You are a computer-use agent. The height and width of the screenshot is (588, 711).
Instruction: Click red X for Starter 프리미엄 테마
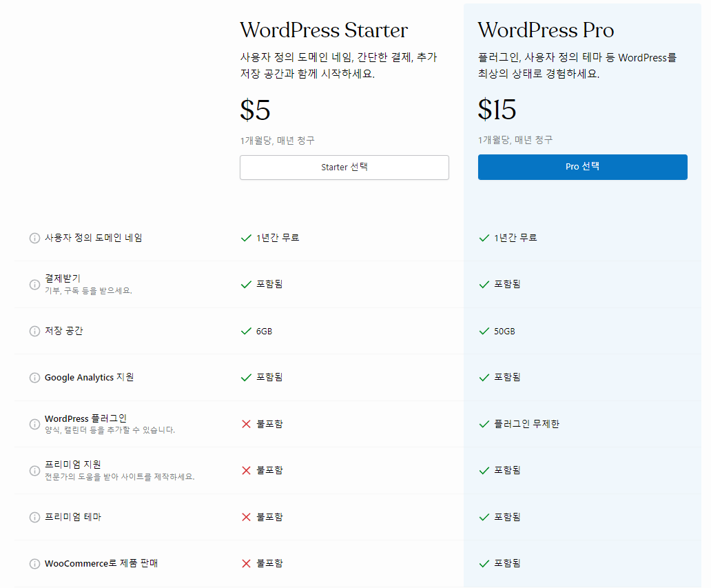coord(246,517)
